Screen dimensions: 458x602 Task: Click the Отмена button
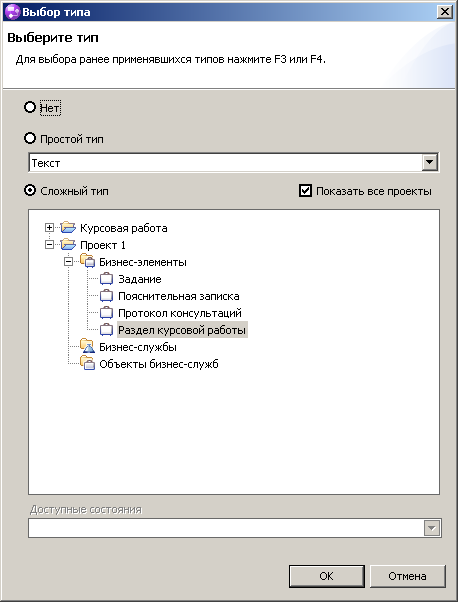tap(407, 576)
